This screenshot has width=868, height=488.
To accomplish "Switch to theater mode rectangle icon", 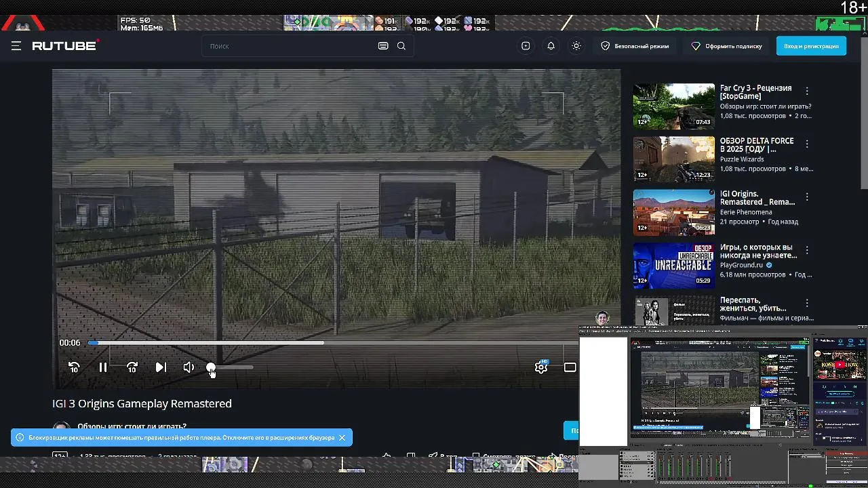I will (x=570, y=367).
